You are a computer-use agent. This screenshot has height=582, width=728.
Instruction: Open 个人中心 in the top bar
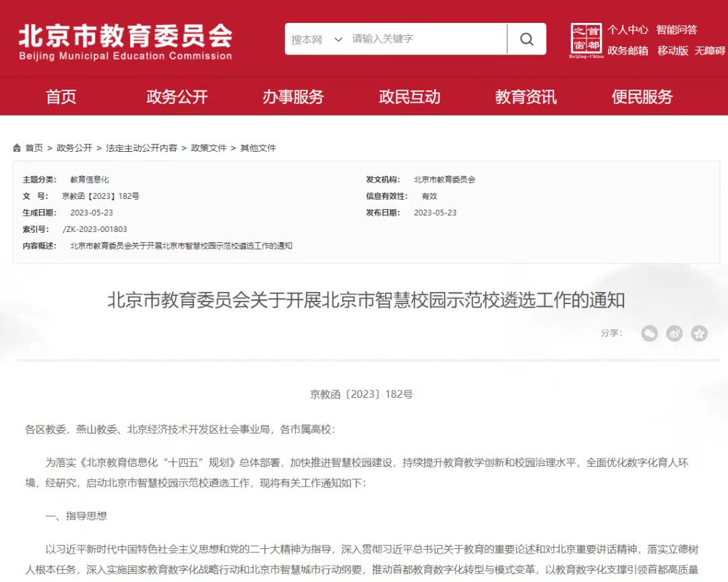[628, 30]
